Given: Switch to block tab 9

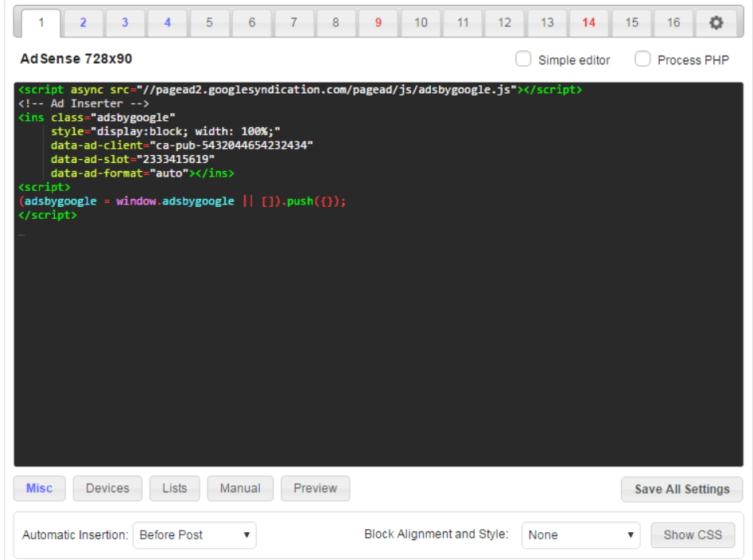Looking at the screenshot, I should click(378, 22).
